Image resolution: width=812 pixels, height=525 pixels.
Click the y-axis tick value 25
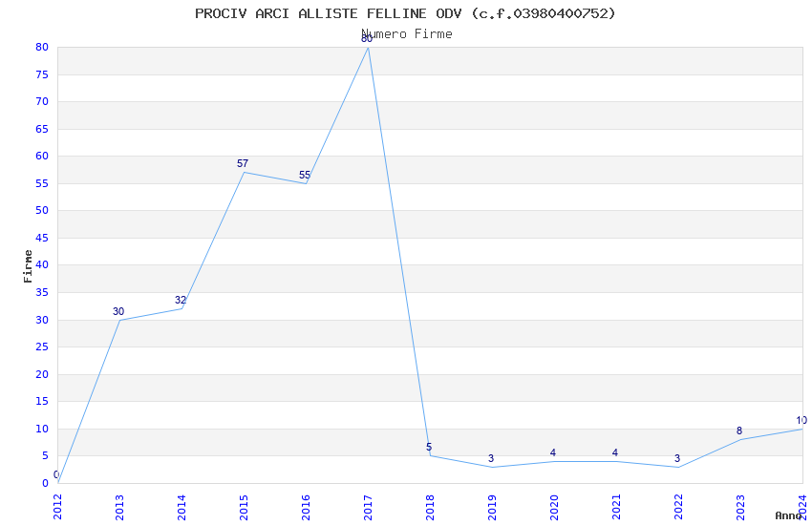point(42,346)
